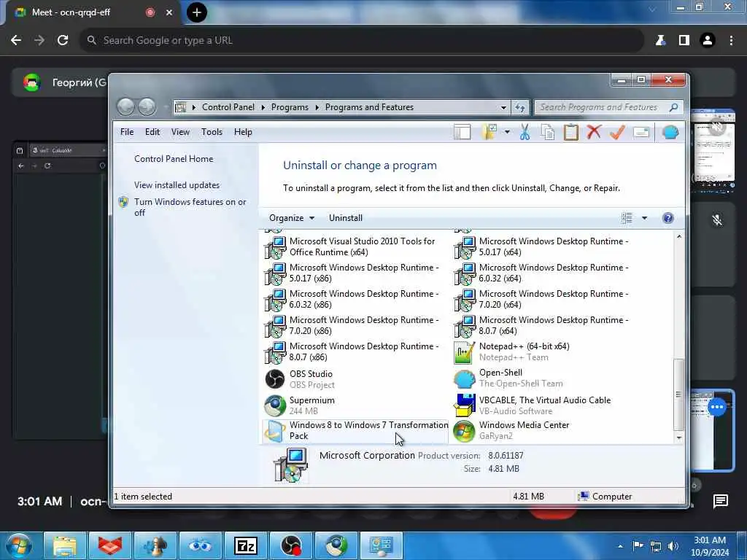Click the Explorer forward navigation button
The width and height of the screenshot is (747, 560).
click(x=147, y=106)
